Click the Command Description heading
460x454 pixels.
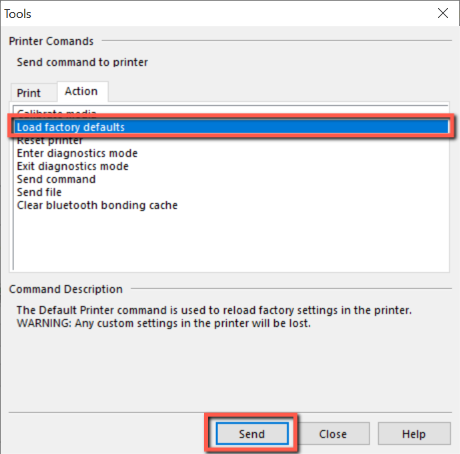point(66,289)
